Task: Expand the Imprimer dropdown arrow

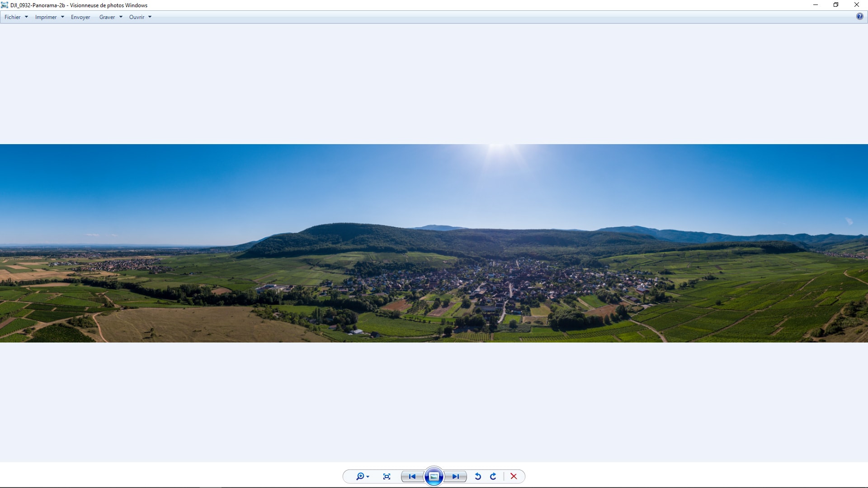Action: coord(62,17)
